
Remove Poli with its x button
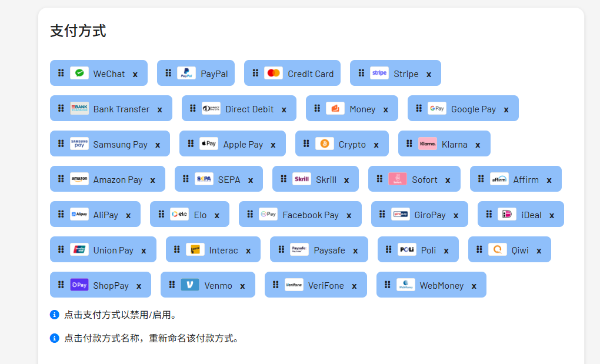tap(446, 251)
